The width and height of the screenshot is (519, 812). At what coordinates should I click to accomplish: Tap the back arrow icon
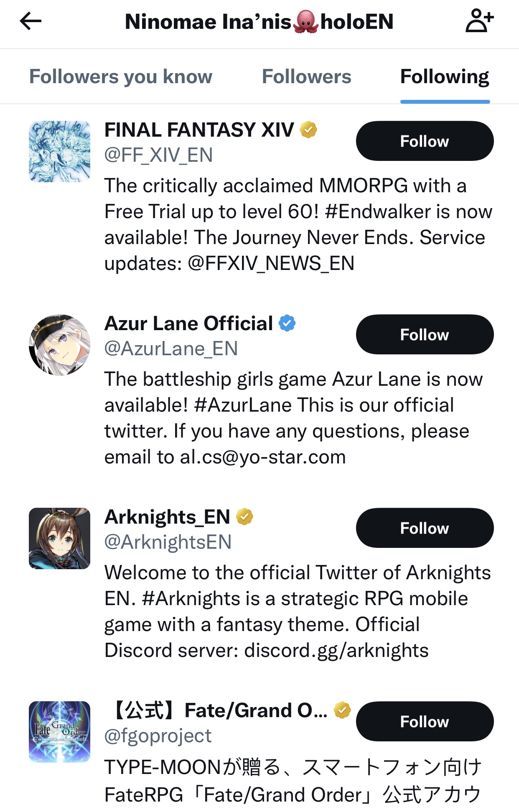[x=31, y=21]
